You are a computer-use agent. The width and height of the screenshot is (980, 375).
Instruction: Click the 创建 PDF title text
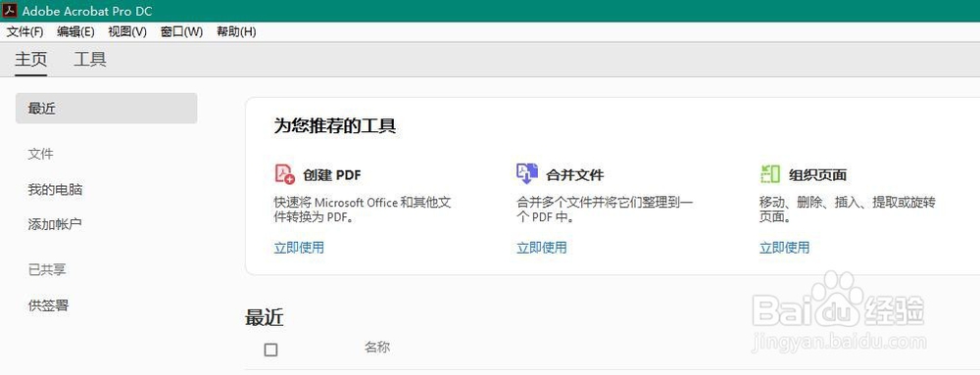332,174
